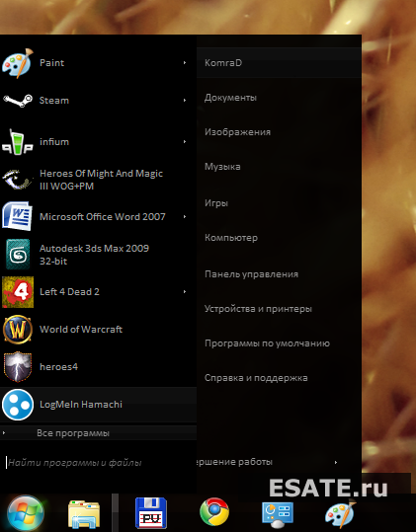This screenshot has height=532, width=416.
Task: Expand Word 2007 recent documents arrow
Action: pyautogui.click(x=185, y=216)
